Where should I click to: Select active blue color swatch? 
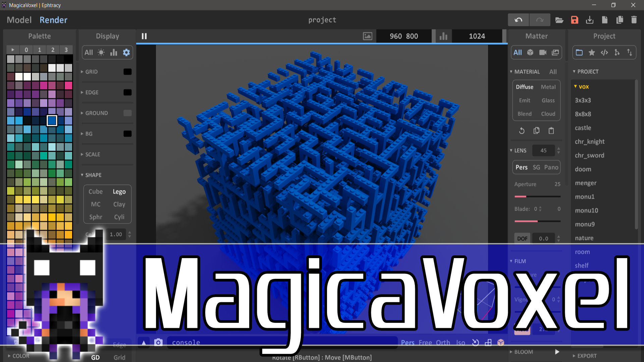pos(51,121)
